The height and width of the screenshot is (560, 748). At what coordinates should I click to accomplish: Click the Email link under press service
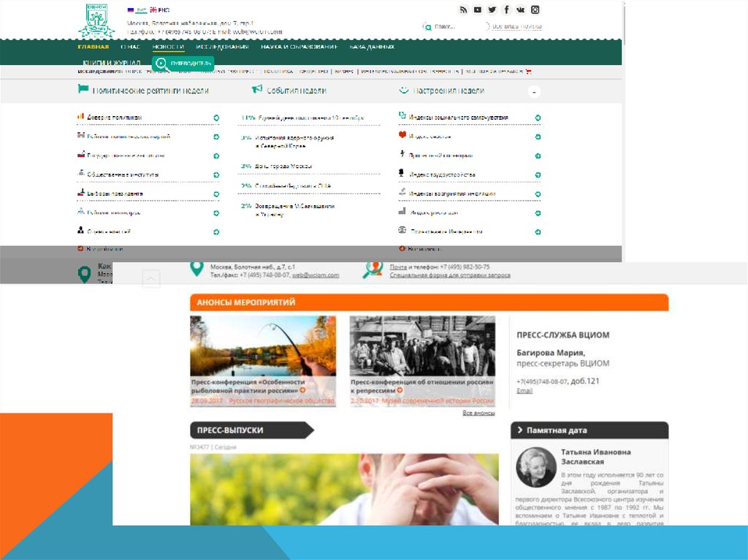pyautogui.click(x=524, y=391)
